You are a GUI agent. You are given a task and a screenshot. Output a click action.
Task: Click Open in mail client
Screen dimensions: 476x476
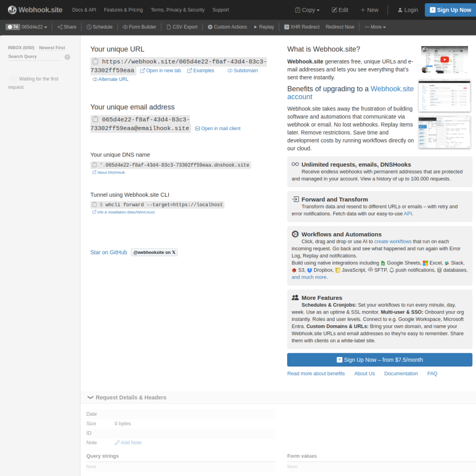[218, 129]
